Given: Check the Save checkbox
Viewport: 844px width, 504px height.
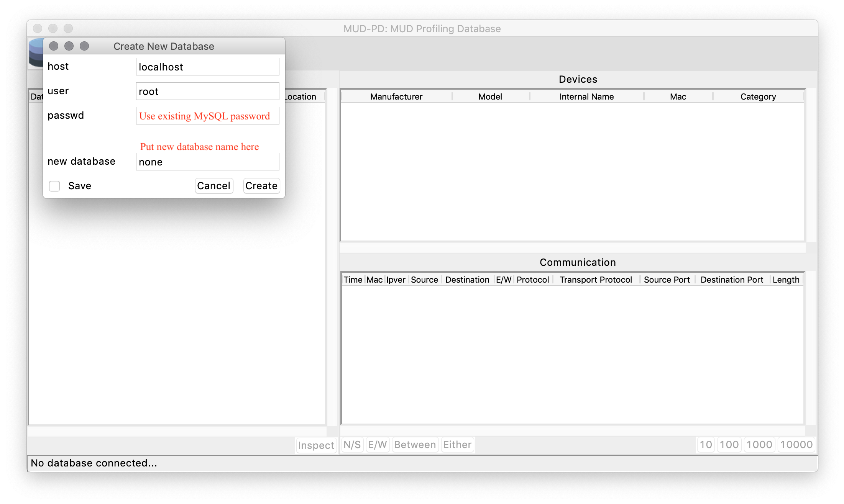Looking at the screenshot, I should point(54,186).
